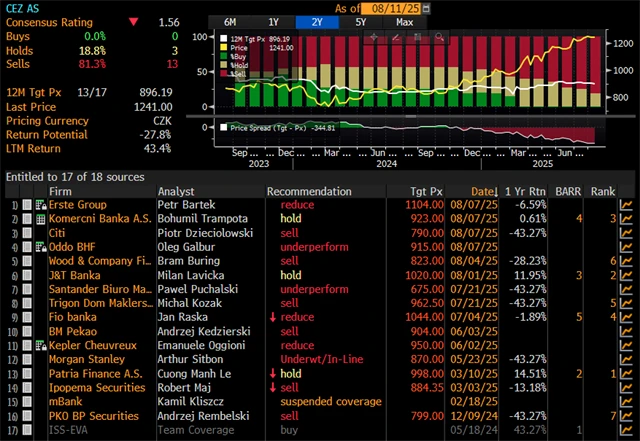Click the red %Sell legend swatch
Screen dimensions: 640x441
226,74
